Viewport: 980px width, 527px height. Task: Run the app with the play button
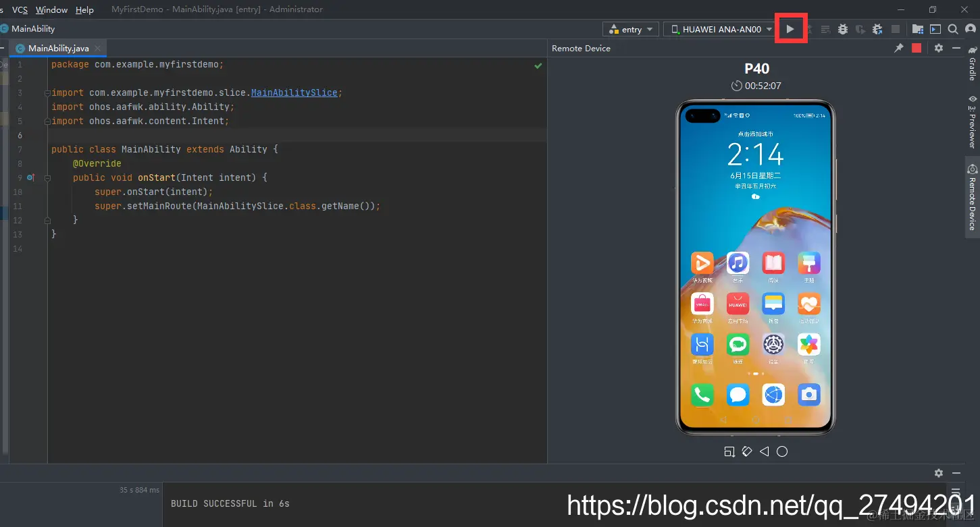coord(790,29)
